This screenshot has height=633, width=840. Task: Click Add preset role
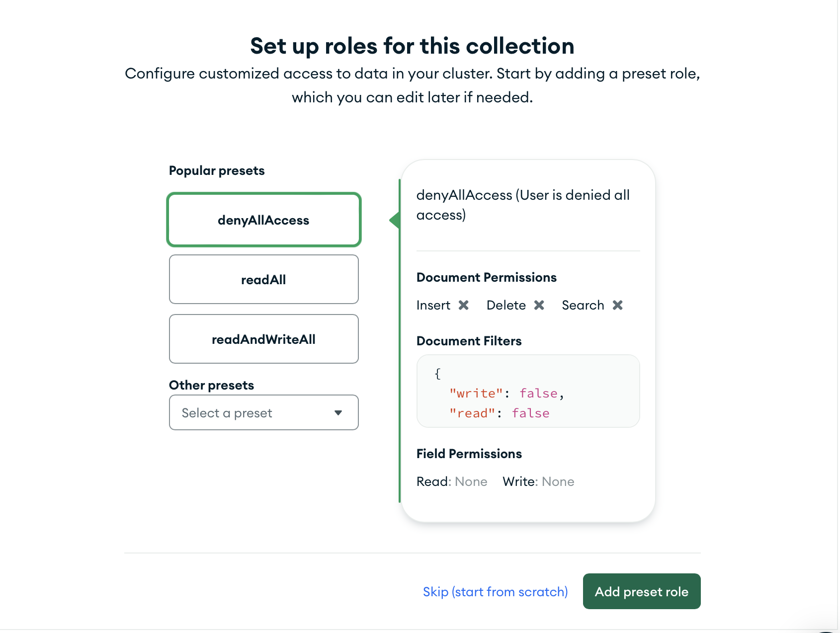641,591
